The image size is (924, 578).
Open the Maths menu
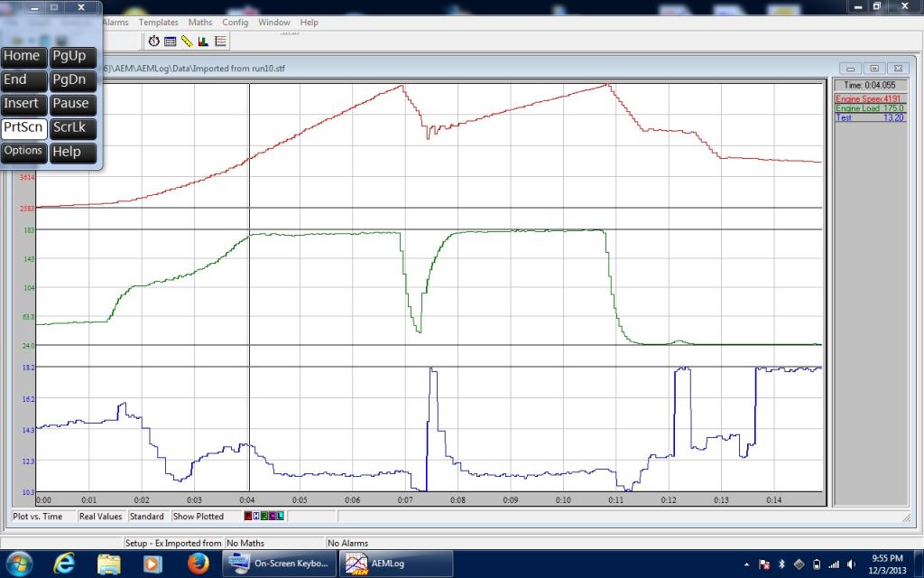pyautogui.click(x=200, y=22)
